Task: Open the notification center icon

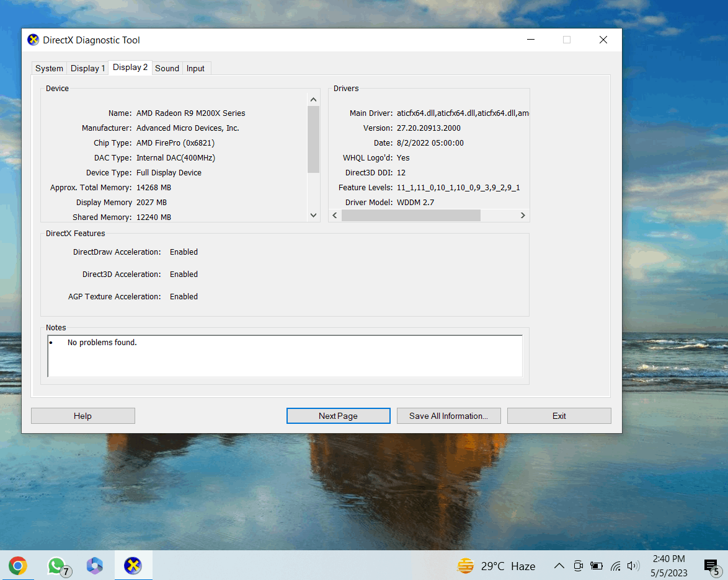Action: 712,566
